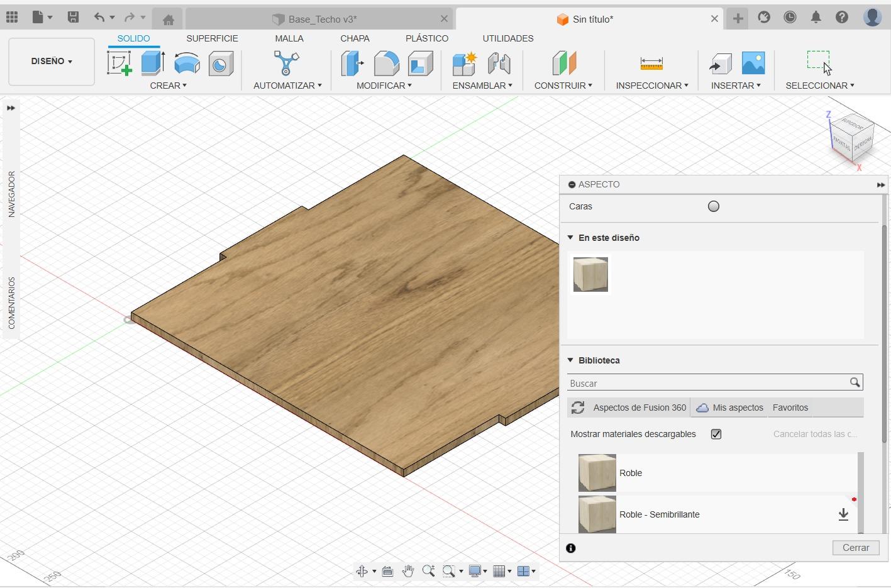The image size is (891, 588).
Task: Select the Extrude tool icon
Action: point(153,64)
